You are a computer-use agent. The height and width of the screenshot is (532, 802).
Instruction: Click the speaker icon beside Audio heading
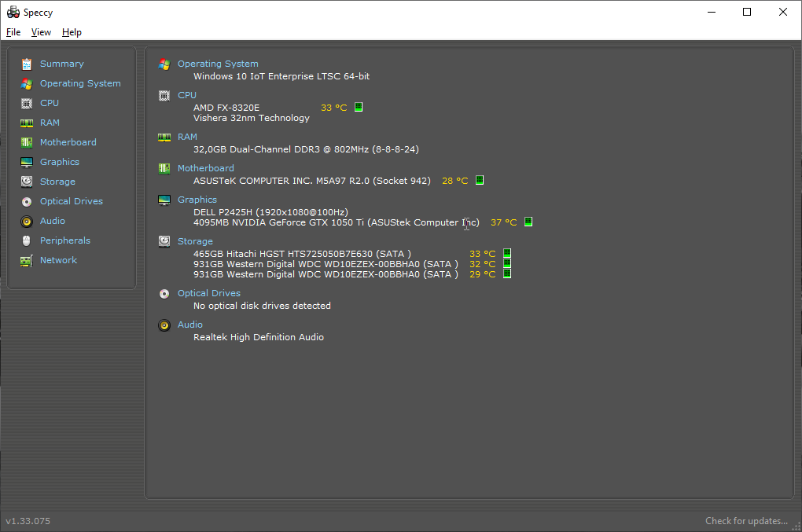pyautogui.click(x=164, y=325)
